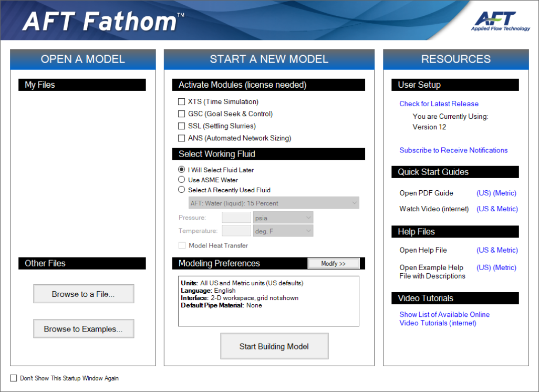Click the 'User Setup' header
Image resolution: width=539 pixels, height=392 pixels.
click(x=455, y=85)
